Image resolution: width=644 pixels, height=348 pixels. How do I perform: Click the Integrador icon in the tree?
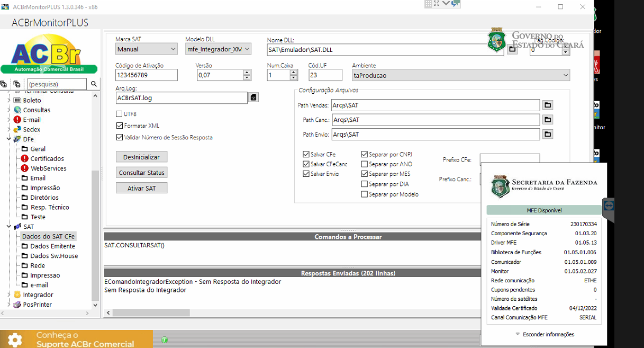click(17, 295)
